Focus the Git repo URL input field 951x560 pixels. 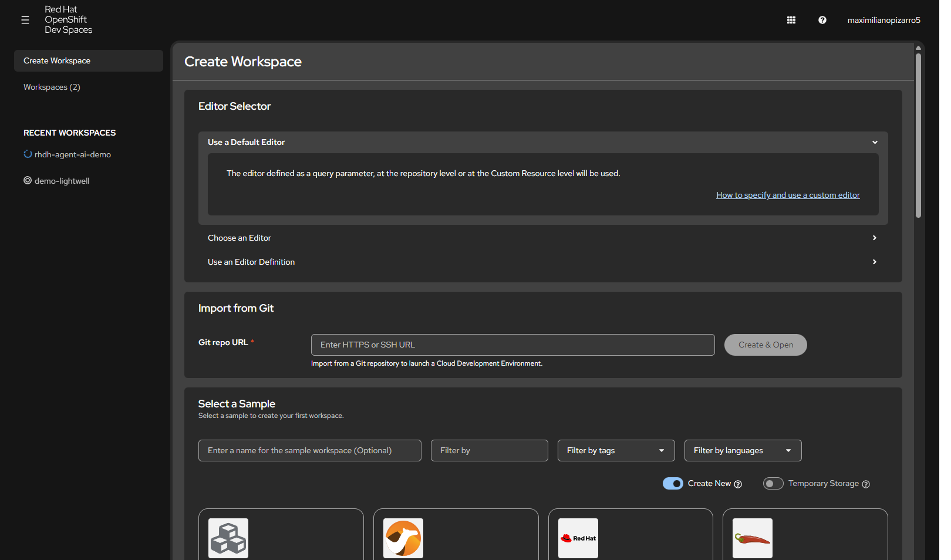tap(513, 345)
